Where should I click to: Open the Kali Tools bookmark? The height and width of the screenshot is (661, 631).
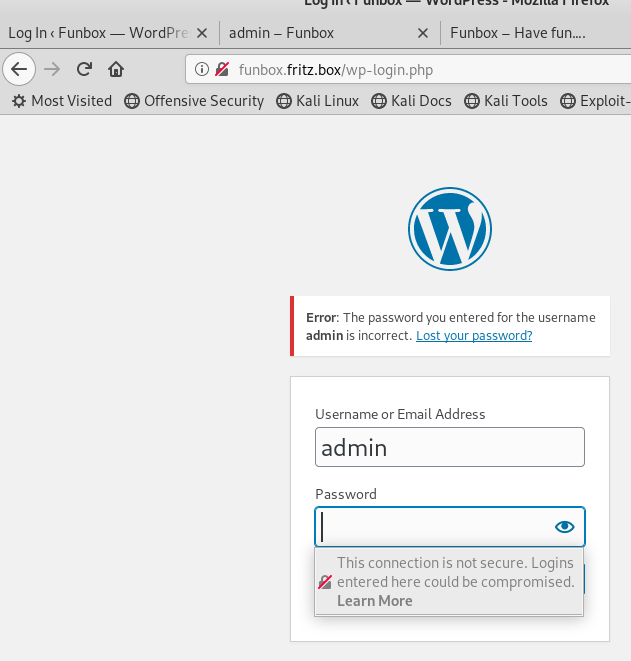[x=506, y=101]
